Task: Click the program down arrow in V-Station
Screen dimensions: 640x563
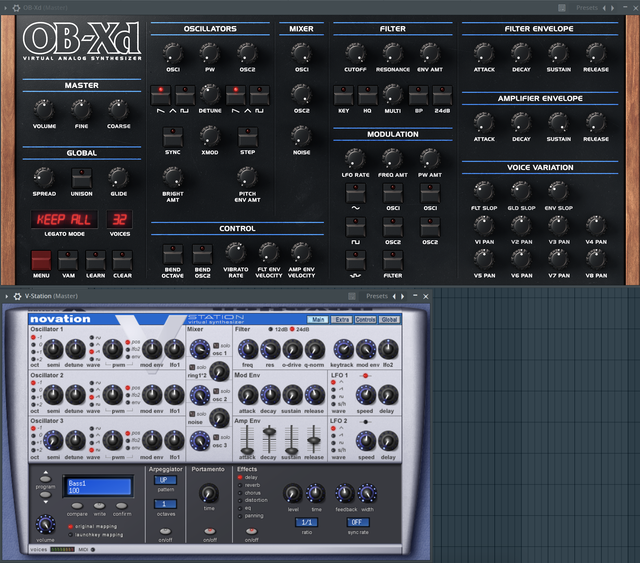Action: [45, 496]
